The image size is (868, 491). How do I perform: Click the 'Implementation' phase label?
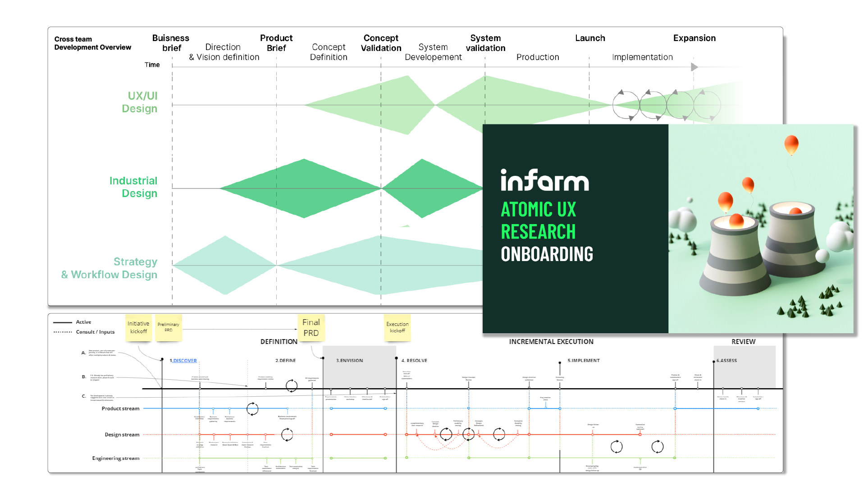pyautogui.click(x=642, y=57)
